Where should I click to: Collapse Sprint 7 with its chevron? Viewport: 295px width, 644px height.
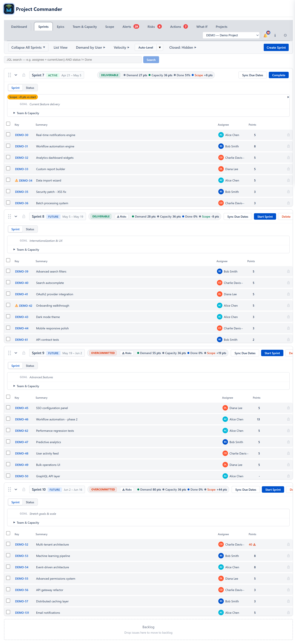tap(16, 75)
